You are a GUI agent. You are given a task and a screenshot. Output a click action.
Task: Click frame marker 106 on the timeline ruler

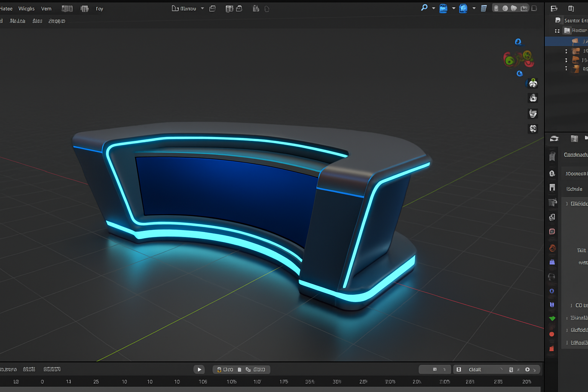click(203, 382)
